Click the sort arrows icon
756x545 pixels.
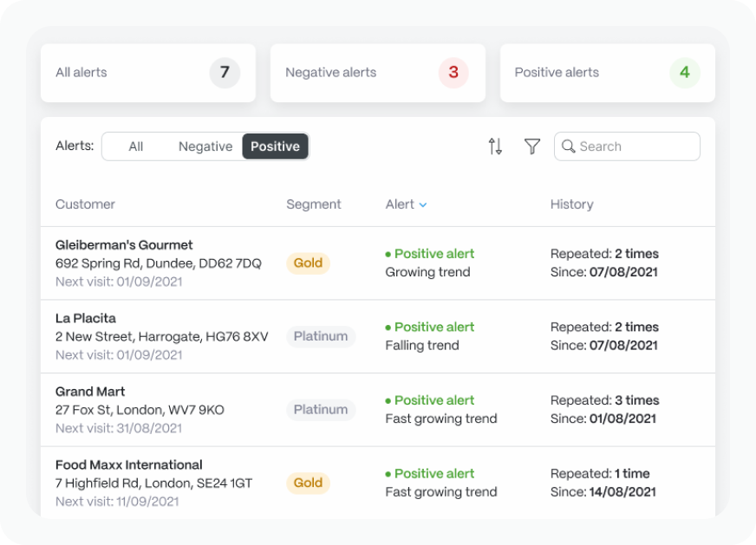pos(495,146)
